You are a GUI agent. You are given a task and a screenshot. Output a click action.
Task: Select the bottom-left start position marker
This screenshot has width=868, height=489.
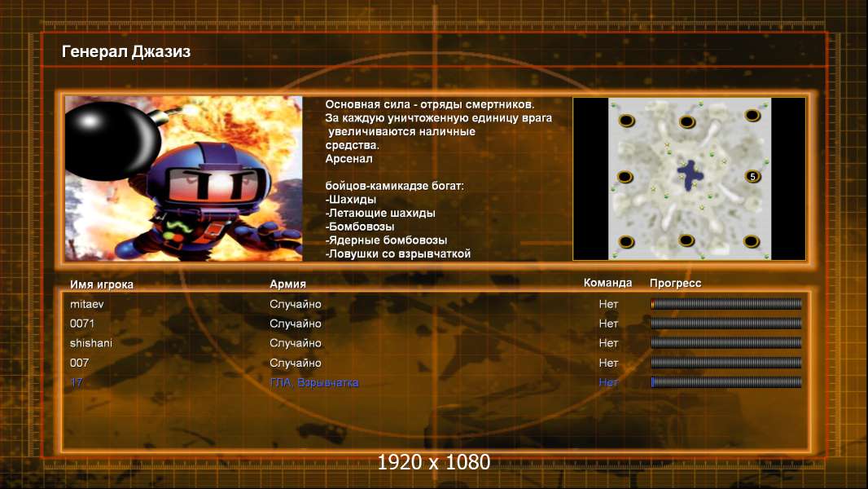(626, 241)
